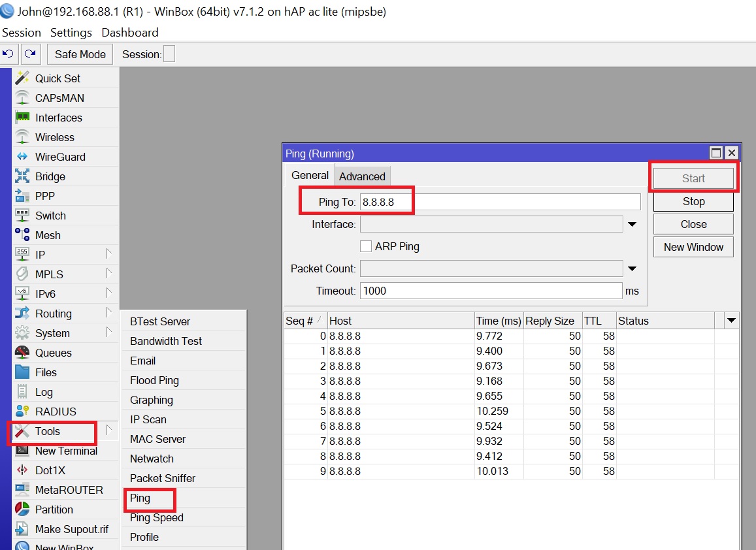Expand the Routing submenu arrow
The image size is (756, 550).
(x=109, y=312)
